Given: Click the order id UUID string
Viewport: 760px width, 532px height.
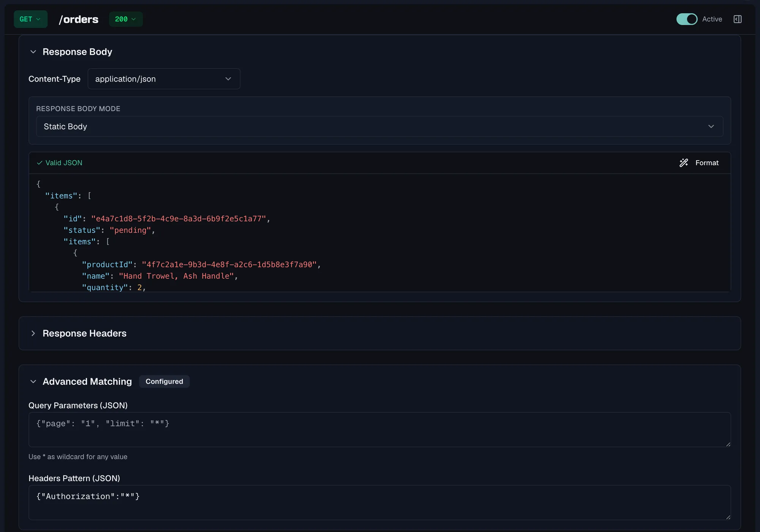Looking at the screenshot, I should pyautogui.click(x=179, y=219).
